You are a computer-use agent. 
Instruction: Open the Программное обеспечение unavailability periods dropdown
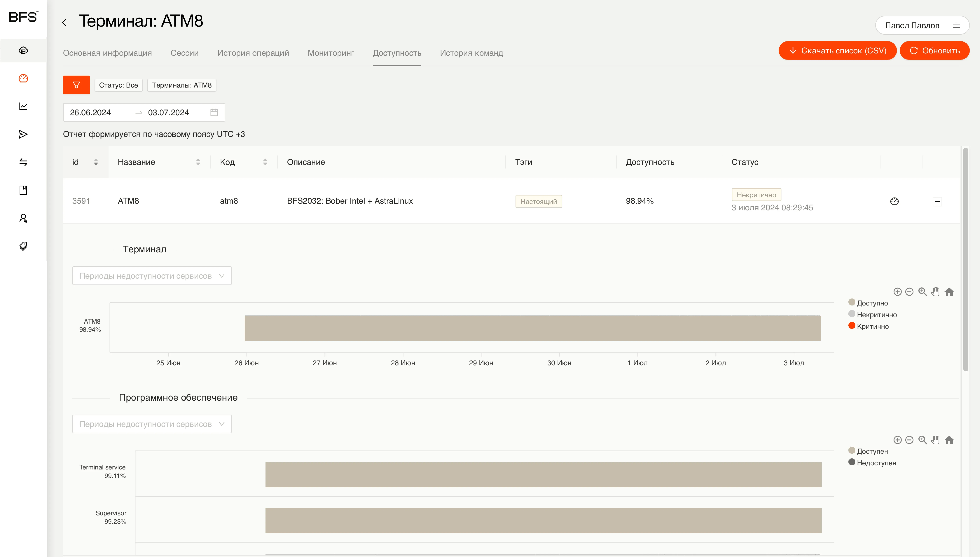click(152, 424)
